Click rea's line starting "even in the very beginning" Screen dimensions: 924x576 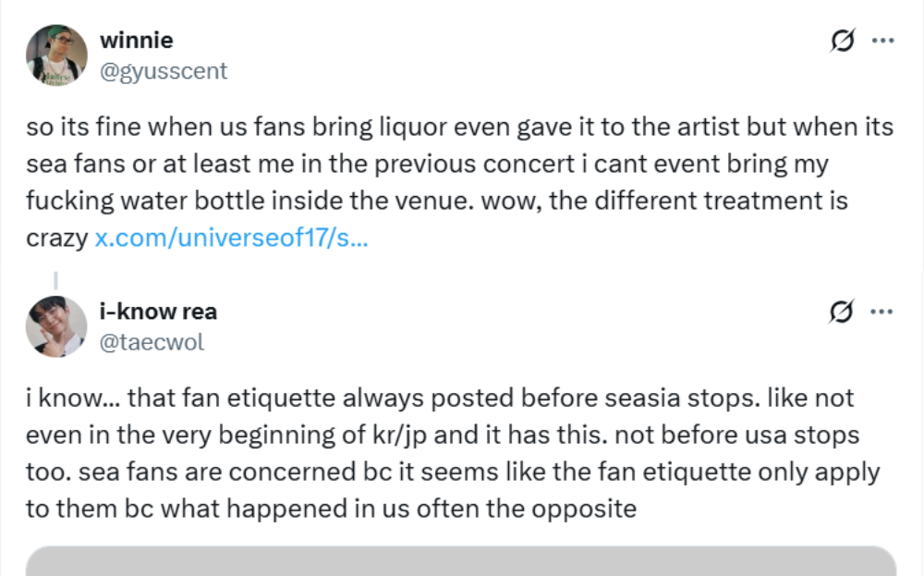[442, 435]
